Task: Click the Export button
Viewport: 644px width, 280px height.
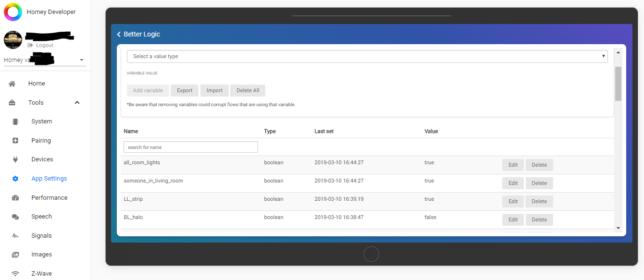Action: [185, 90]
